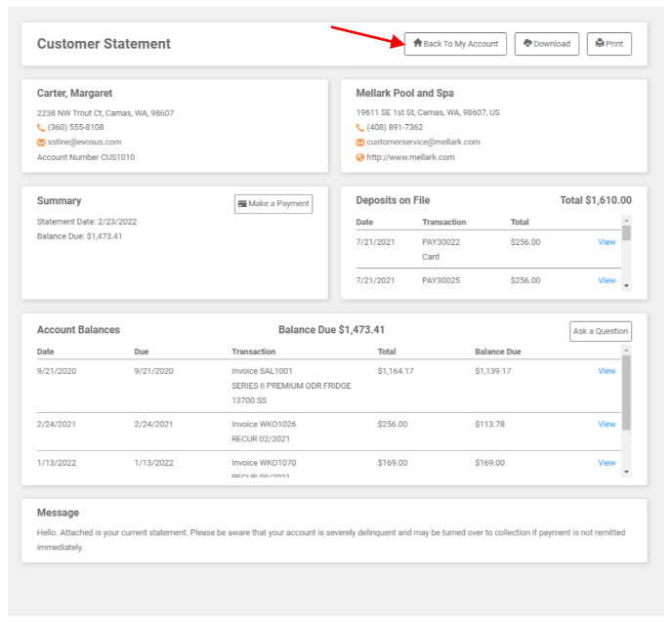Click the envelope icon beside customerservice@mellark.com
The width and height of the screenshot is (672, 624).
click(x=360, y=143)
